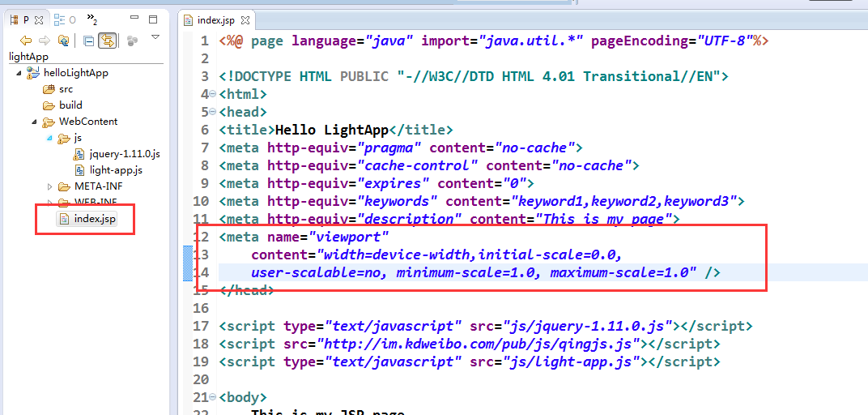Switch to the Outline view tab
Image resolution: width=868 pixels, height=415 pixels.
pos(65,19)
